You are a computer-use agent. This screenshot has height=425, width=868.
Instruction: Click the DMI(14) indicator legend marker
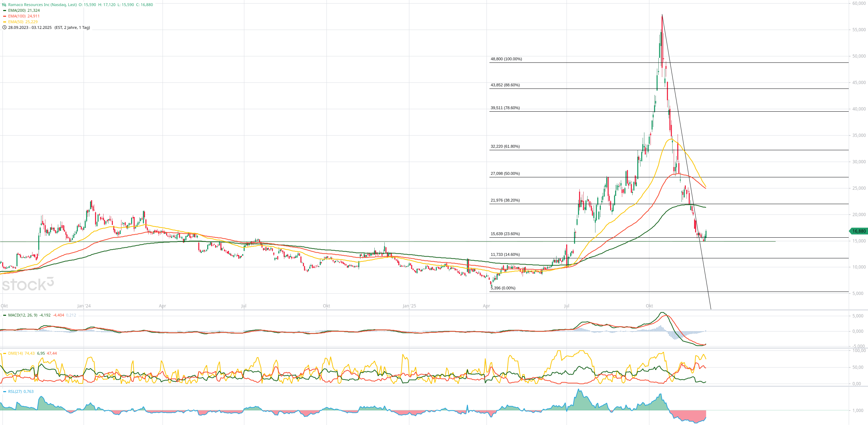pos(5,353)
